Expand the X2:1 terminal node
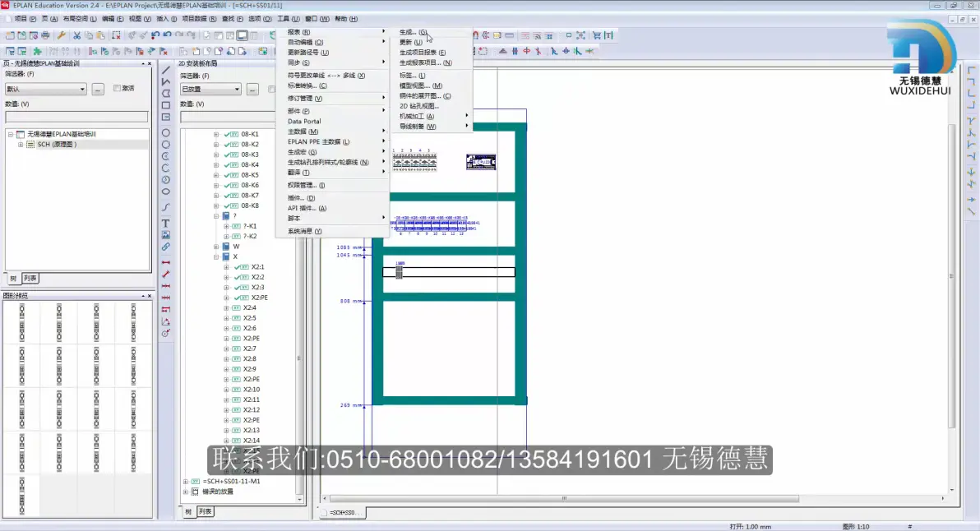The image size is (980, 531). [226, 267]
